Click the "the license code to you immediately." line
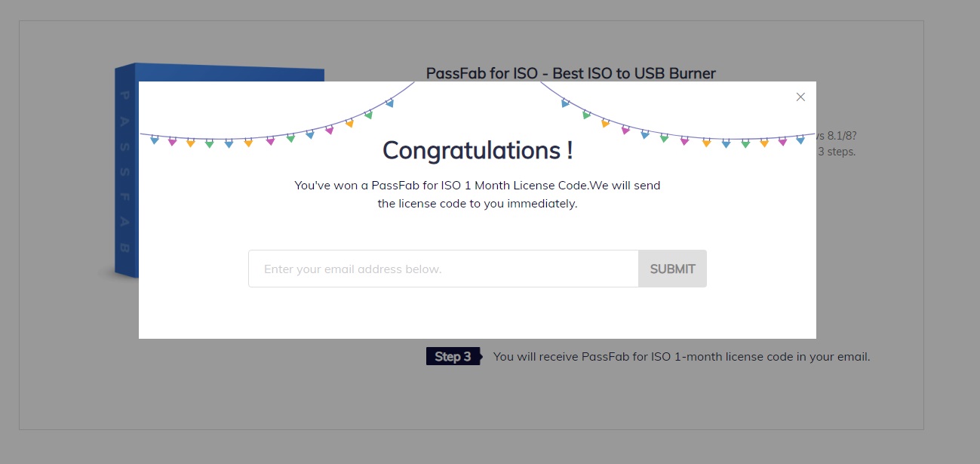The width and height of the screenshot is (980, 464). 477,204
